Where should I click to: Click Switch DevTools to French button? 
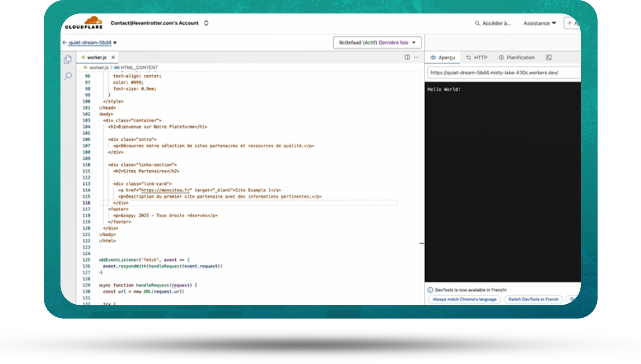click(x=533, y=299)
